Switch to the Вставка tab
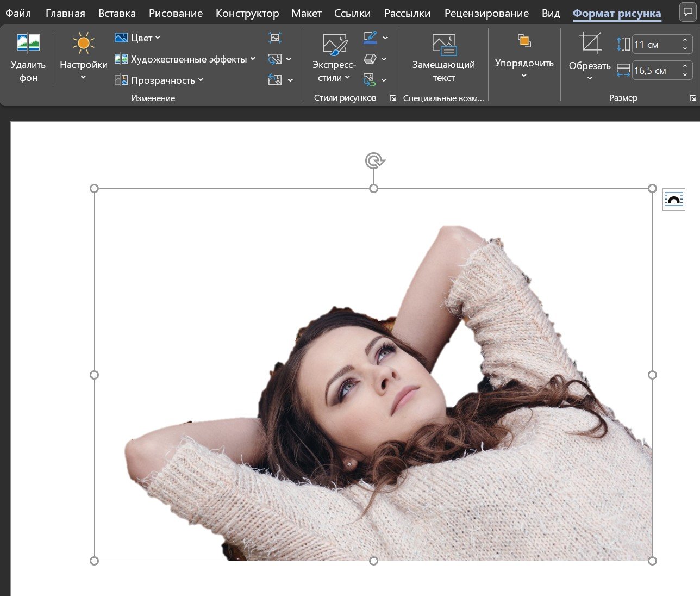The image size is (700, 596). (117, 13)
